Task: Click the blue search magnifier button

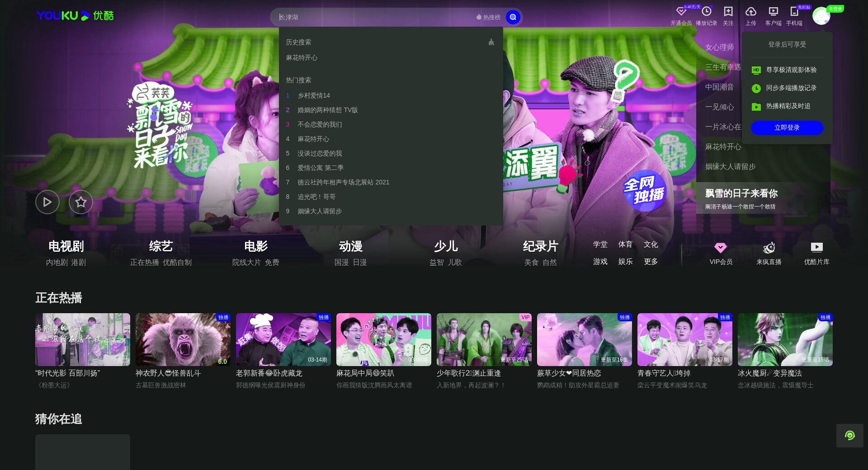Action: (513, 17)
